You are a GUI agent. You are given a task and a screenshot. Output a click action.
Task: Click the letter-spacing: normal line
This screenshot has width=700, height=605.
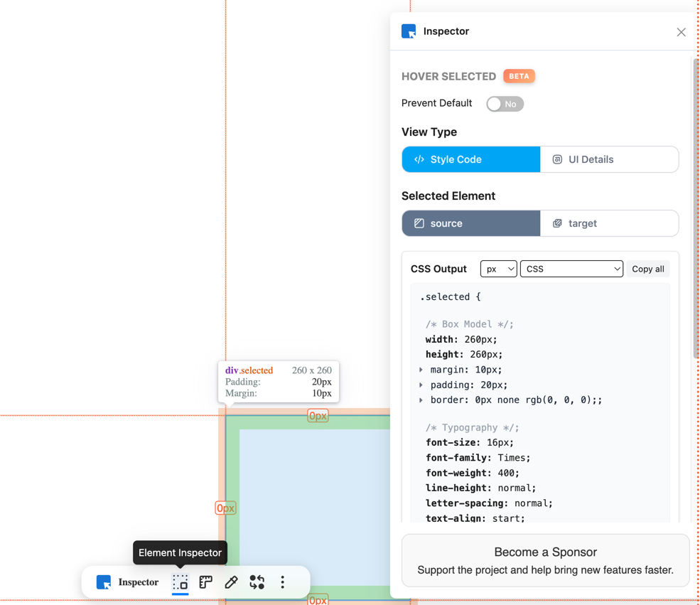(489, 503)
